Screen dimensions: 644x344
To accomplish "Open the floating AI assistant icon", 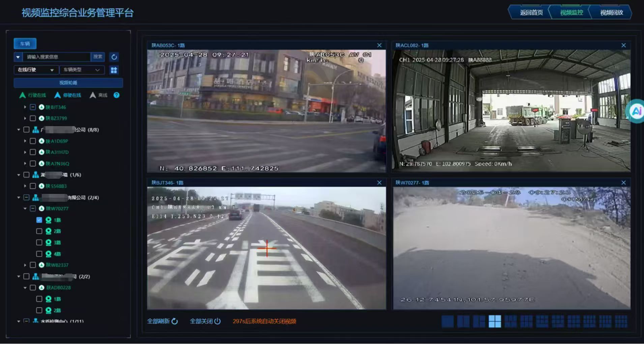I will pyautogui.click(x=636, y=111).
